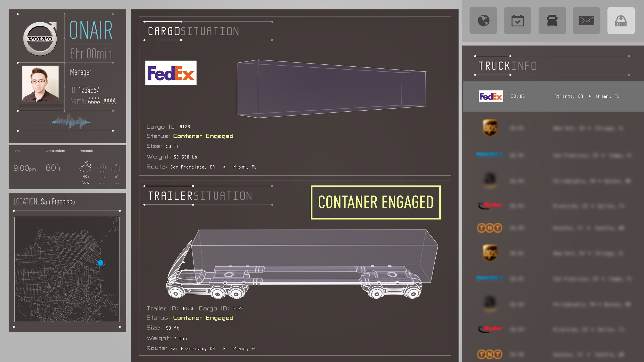Open the globe map view icon
Image resolution: width=644 pixels, height=362 pixels.
483,21
